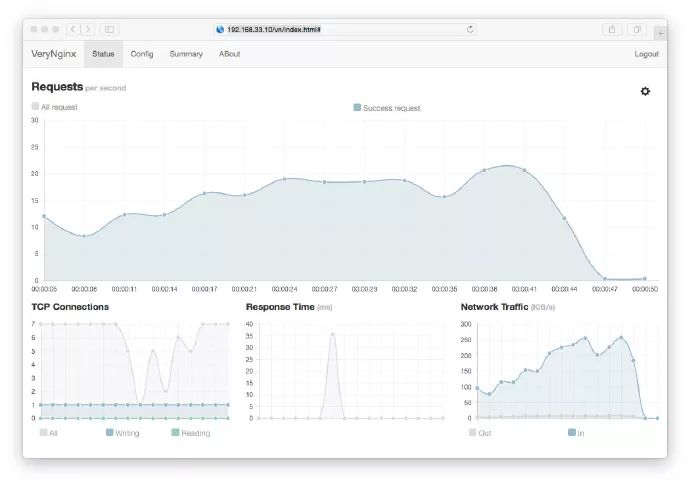The width and height of the screenshot is (690, 485).
Task: Click the Logout link
Action: [x=646, y=54]
